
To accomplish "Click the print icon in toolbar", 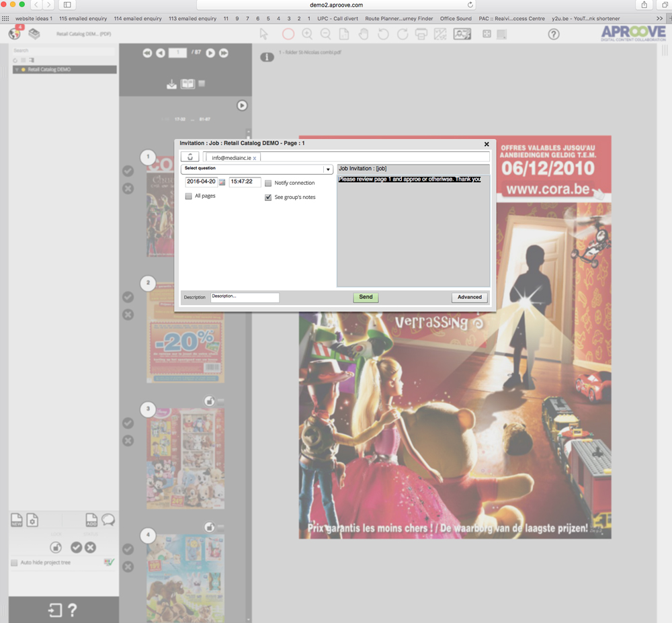I will pyautogui.click(x=421, y=34).
